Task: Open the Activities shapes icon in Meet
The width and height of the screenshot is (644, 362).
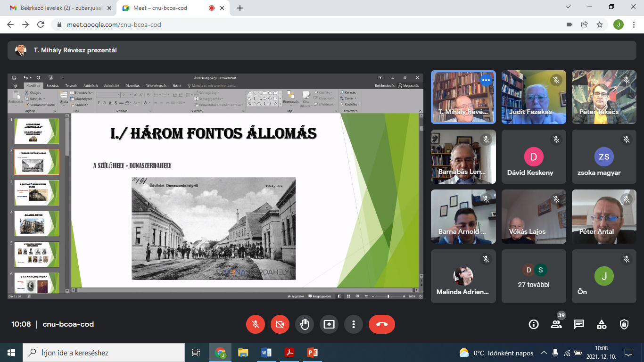Action: [x=602, y=324]
